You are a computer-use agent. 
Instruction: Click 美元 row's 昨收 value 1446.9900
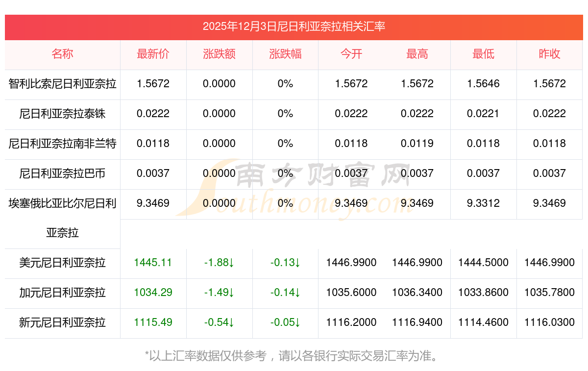point(549,263)
